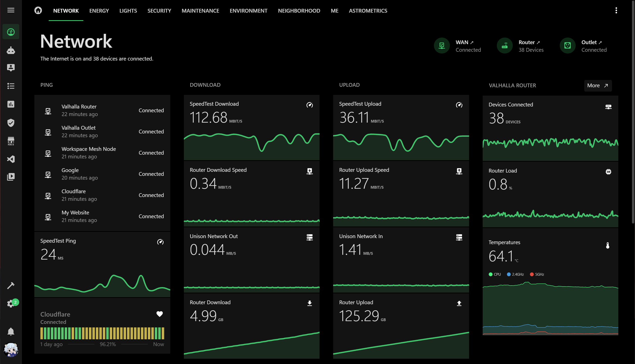Open HACS from the sidebar

click(x=11, y=141)
